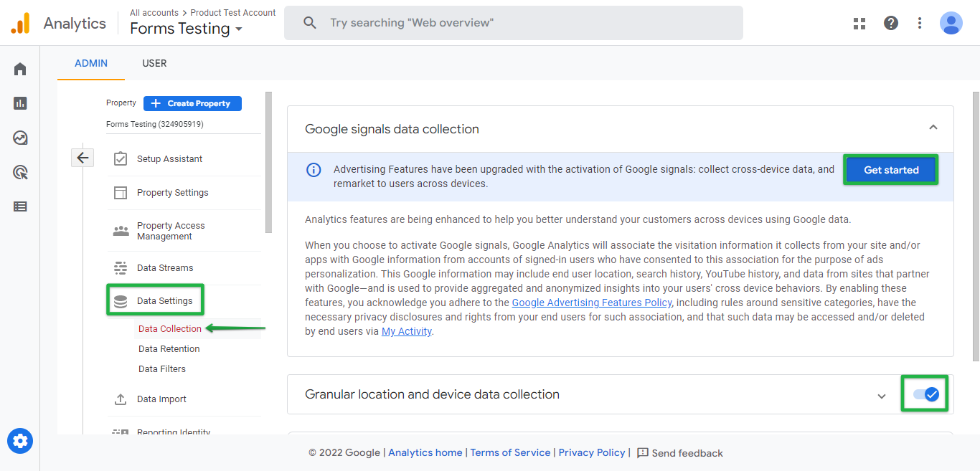Viewport: 980px width, 471px height.
Task: Open the My Activity link
Action: pyautogui.click(x=407, y=331)
